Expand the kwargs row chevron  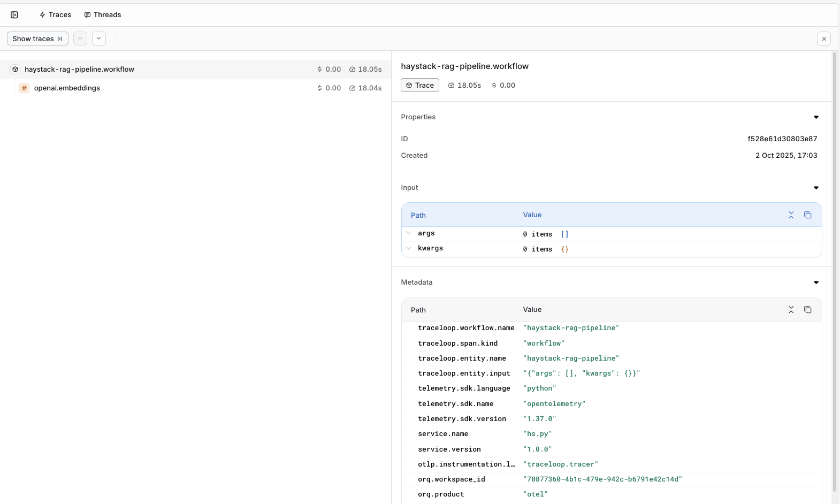point(409,248)
